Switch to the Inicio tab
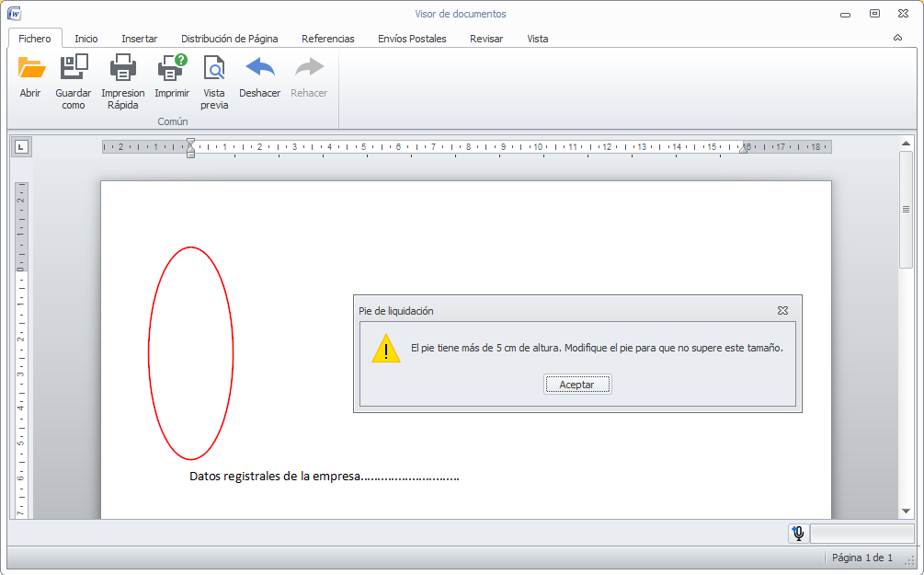Image resolution: width=924 pixels, height=575 pixels. click(86, 39)
